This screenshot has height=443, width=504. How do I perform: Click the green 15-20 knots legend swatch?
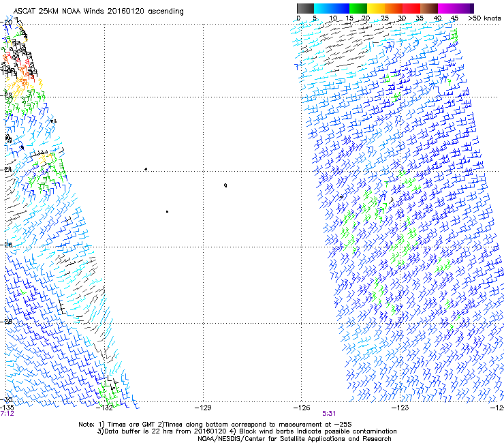tap(358, 8)
